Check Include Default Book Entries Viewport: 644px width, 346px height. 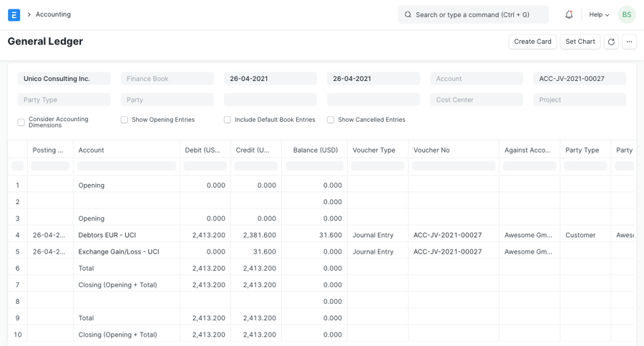pyautogui.click(x=228, y=120)
